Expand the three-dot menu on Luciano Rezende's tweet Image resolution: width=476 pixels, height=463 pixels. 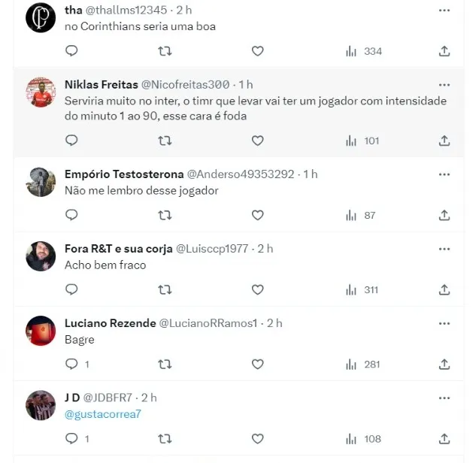pos(444,323)
